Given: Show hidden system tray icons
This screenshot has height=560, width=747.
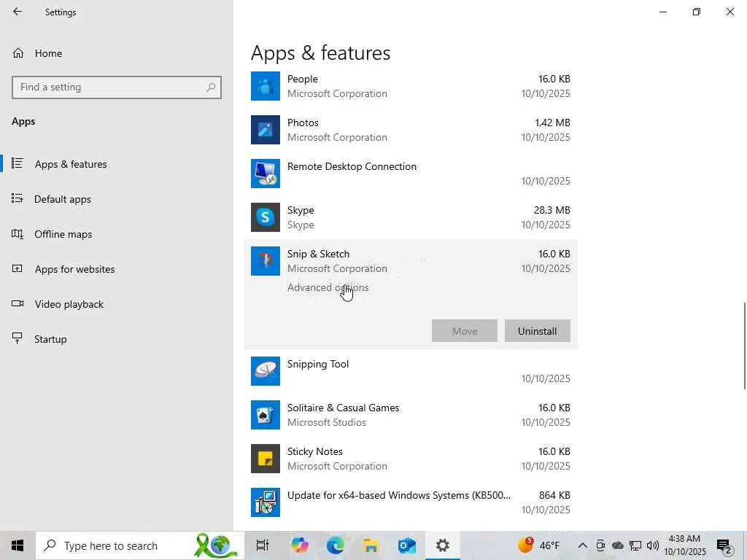Looking at the screenshot, I should coord(582,545).
